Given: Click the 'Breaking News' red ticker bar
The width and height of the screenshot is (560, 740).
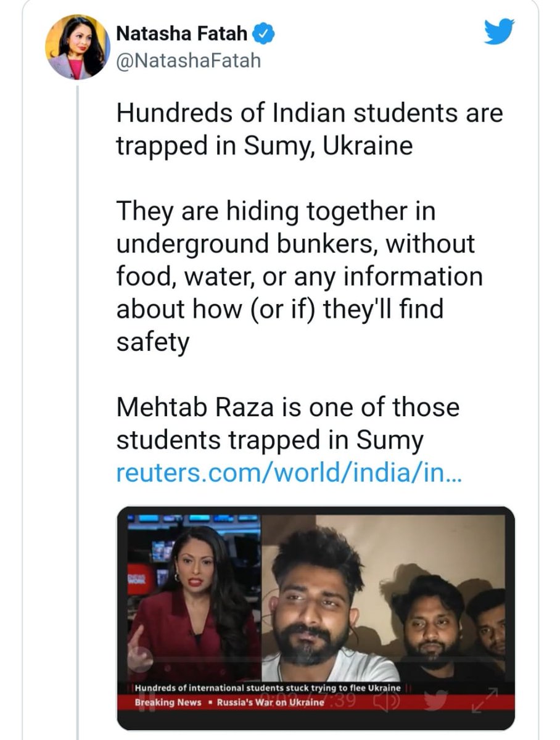Looking at the screenshot, I should click(x=316, y=702).
